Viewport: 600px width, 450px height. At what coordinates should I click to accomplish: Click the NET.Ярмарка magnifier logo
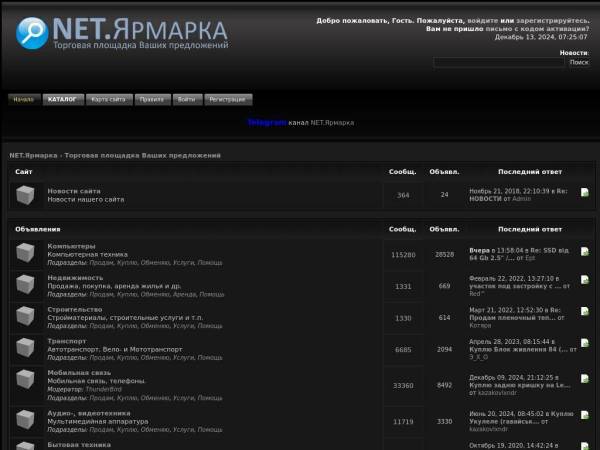pos(32,33)
